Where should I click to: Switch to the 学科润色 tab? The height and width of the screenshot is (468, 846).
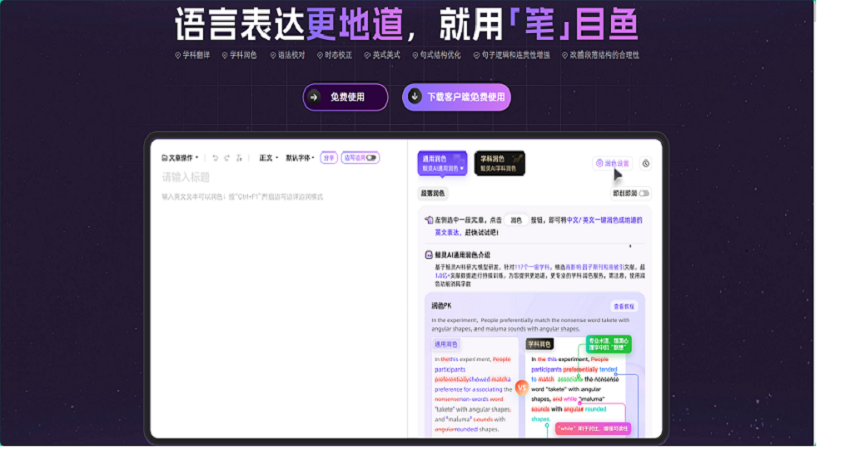(x=499, y=163)
